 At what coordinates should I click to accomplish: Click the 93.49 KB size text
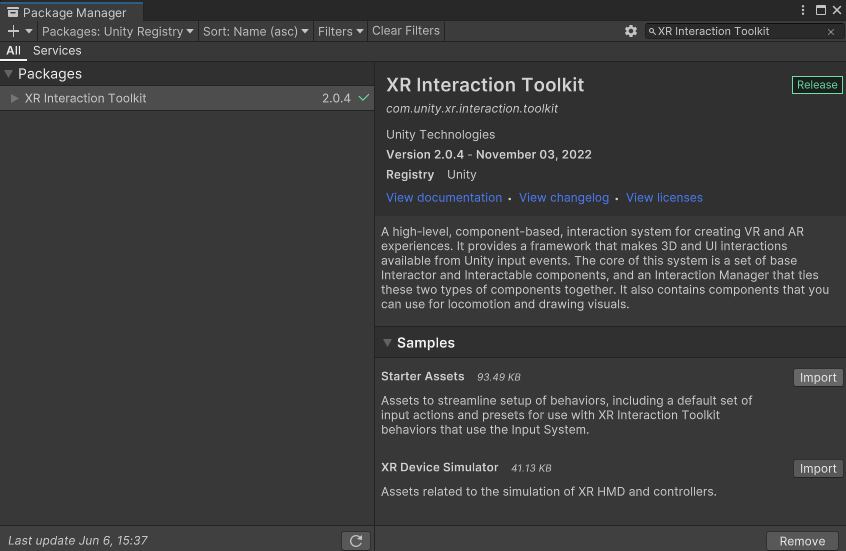[499, 377]
